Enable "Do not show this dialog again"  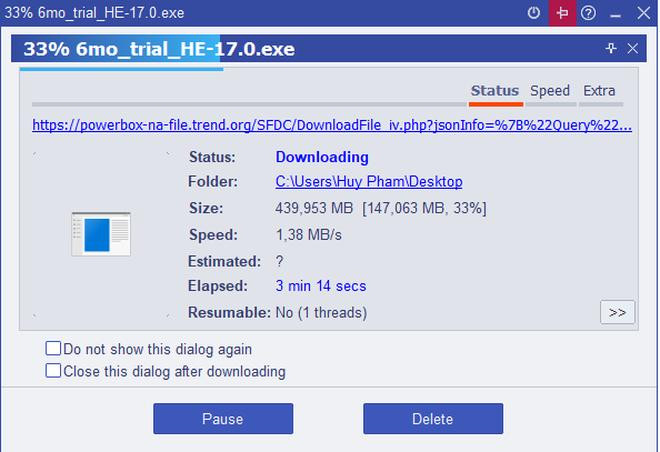pyautogui.click(x=53, y=349)
